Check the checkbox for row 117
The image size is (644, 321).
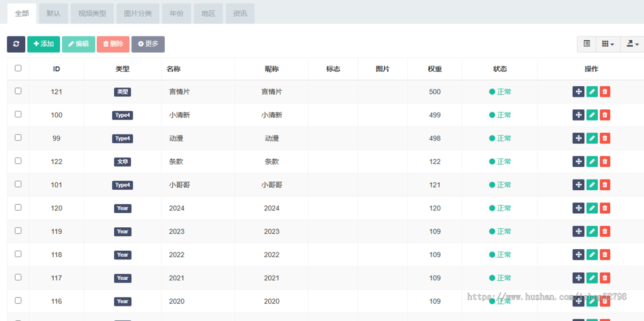[x=18, y=277]
